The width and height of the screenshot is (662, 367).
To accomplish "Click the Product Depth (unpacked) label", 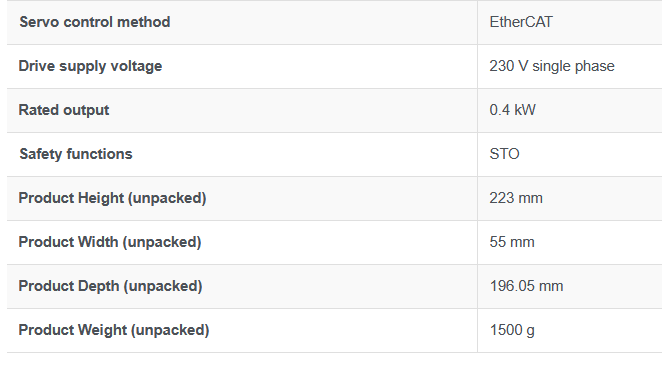I will 110,286.
